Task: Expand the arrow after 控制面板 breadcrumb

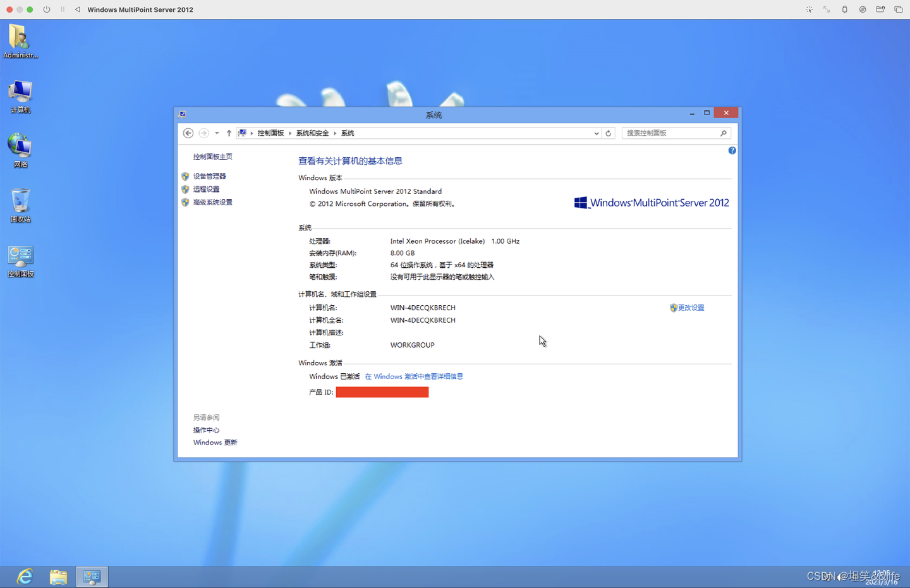Action: [290, 133]
